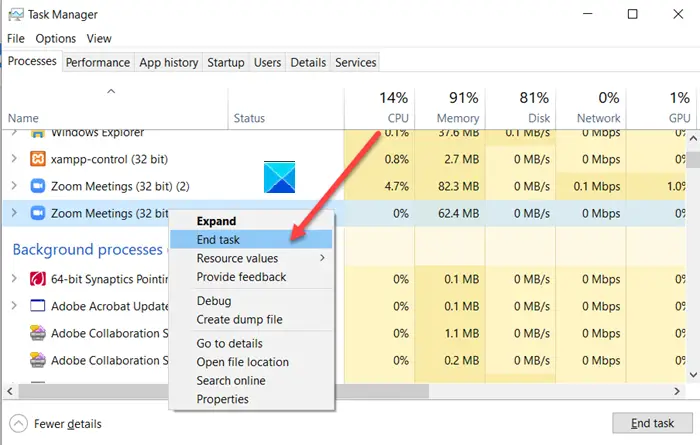Screen dimensions: 700x445
Task: Expand the Windows Explorer row
Action: [14, 133]
